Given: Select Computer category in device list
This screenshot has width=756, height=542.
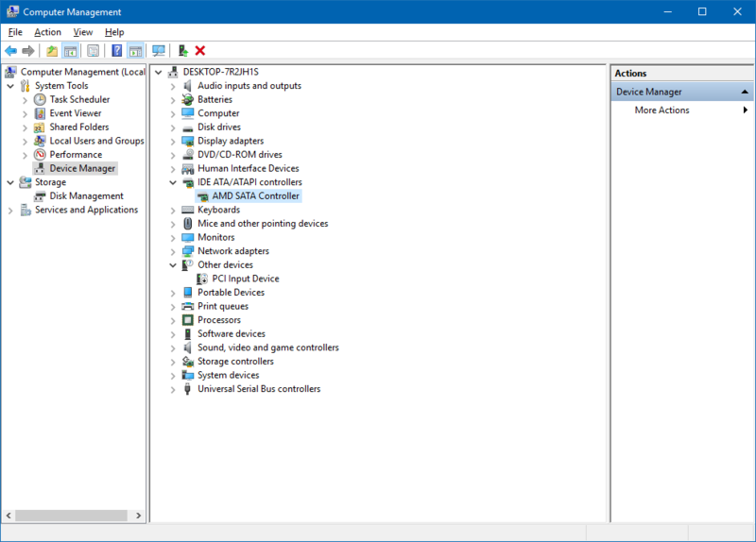Looking at the screenshot, I should [218, 113].
